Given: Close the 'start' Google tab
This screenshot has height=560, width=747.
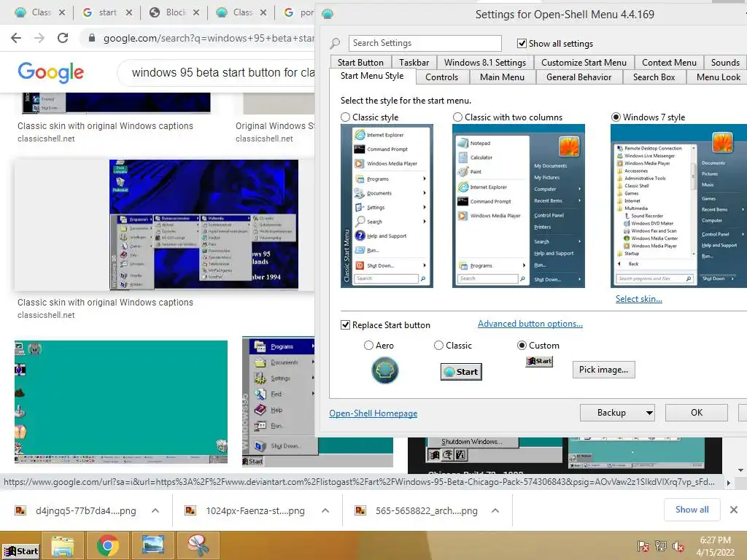Looking at the screenshot, I should (x=129, y=13).
